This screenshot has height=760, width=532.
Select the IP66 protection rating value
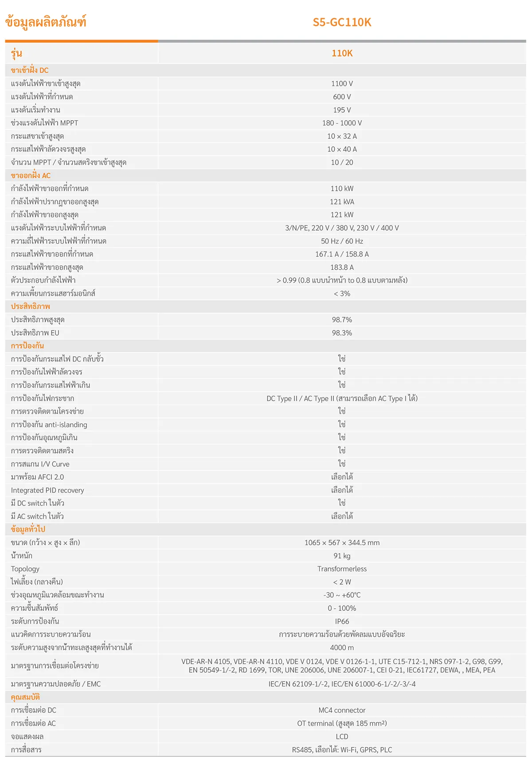pos(342,621)
